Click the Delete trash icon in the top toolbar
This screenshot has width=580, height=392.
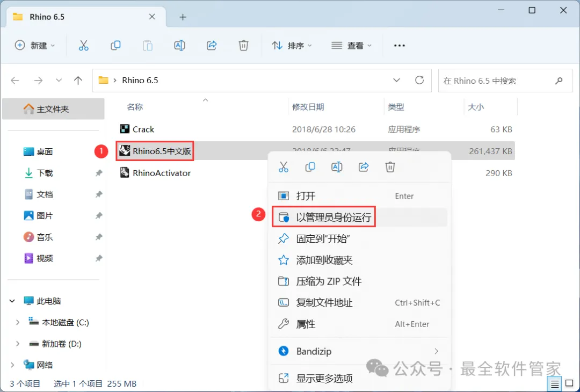(243, 46)
